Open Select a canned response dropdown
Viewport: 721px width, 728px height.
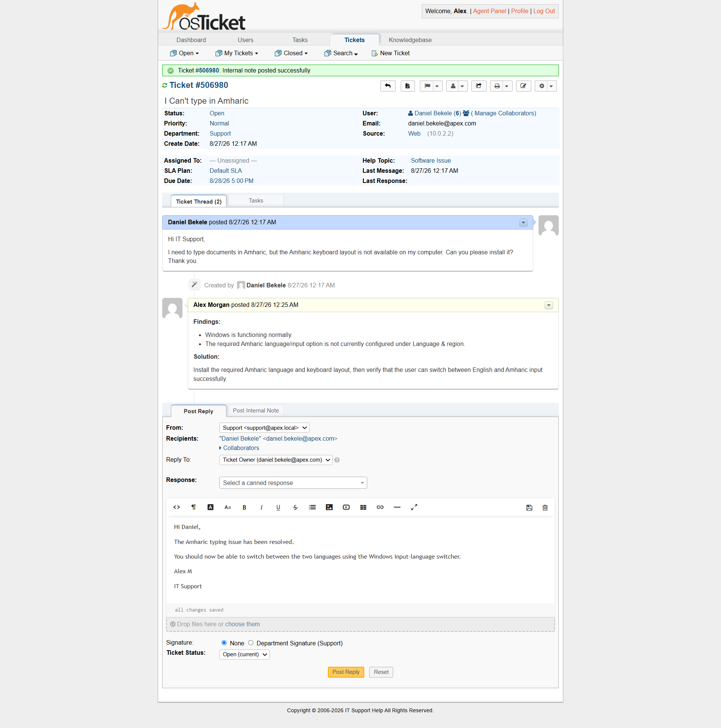coord(293,483)
